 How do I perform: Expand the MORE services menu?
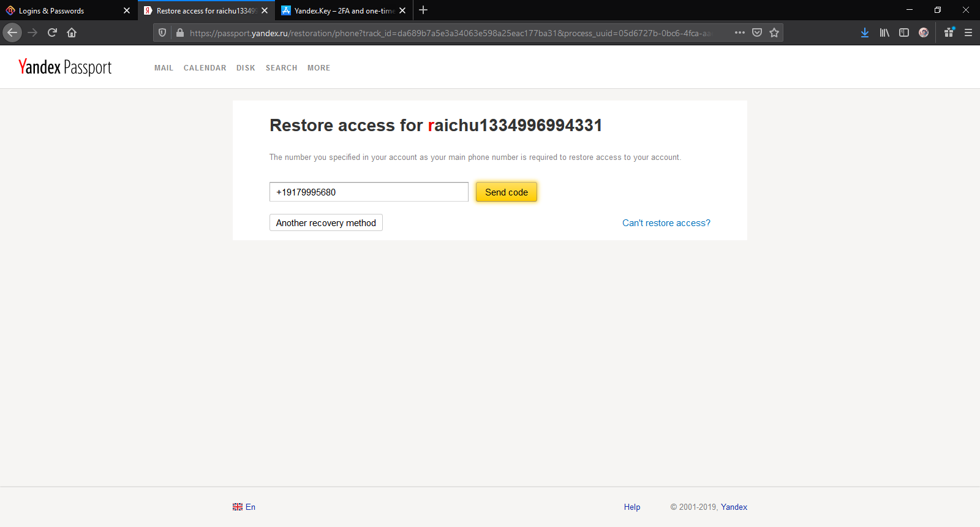pyautogui.click(x=318, y=68)
